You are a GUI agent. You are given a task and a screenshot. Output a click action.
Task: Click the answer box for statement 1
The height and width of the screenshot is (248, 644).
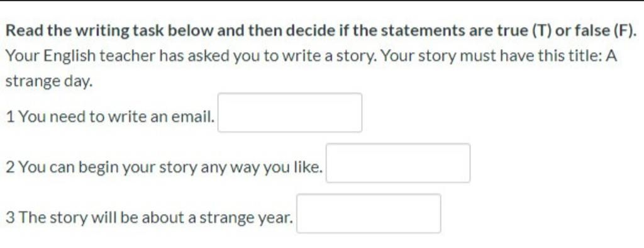tap(289, 113)
